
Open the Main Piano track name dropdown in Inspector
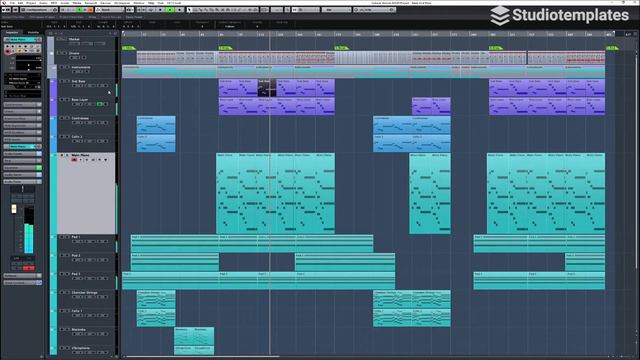point(22,40)
